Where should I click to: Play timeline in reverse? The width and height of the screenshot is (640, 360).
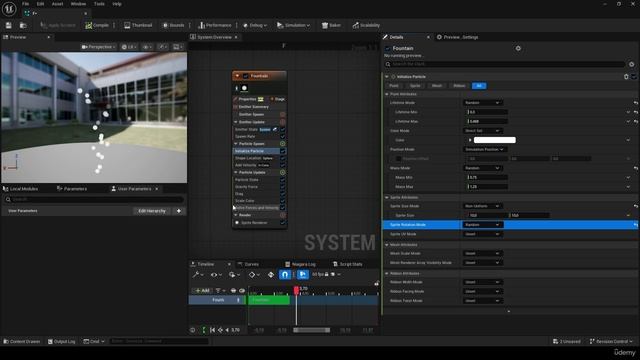coord(227,330)
